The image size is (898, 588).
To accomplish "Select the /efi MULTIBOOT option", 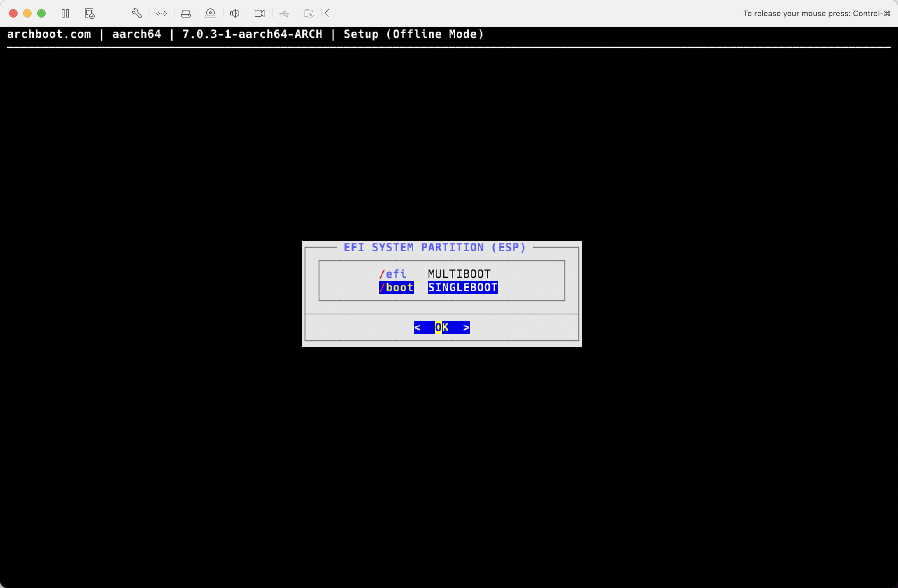I will tap(435, 274).
